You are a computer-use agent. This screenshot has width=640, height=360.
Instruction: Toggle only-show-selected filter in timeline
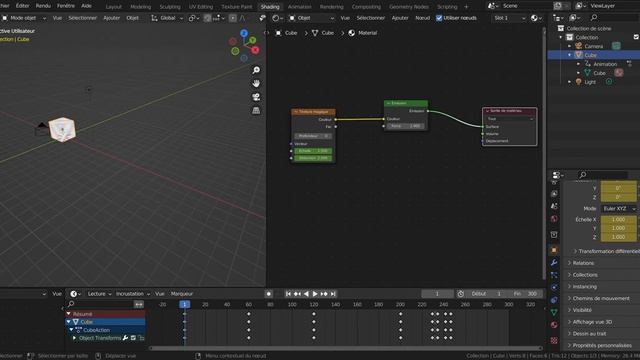[139, 304]
